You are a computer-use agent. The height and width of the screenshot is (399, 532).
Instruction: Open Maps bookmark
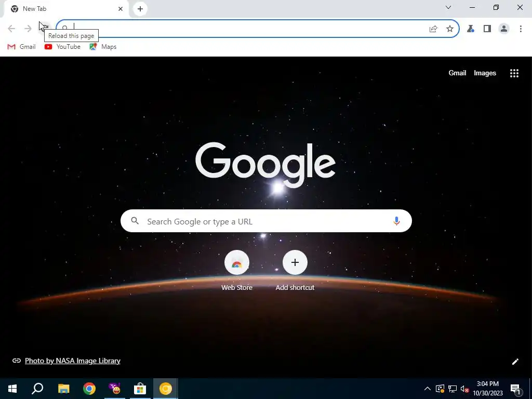pyautogui.click(x=103, y=47)
